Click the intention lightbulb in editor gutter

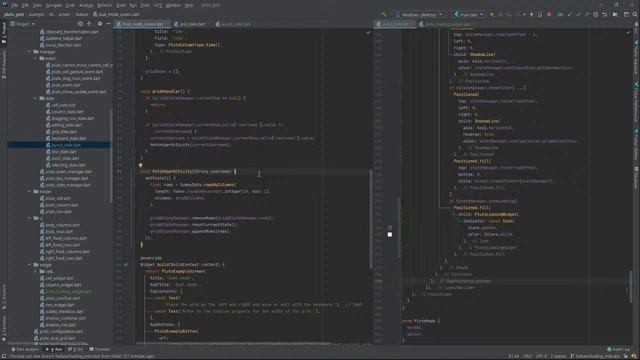tap(140, 165)
